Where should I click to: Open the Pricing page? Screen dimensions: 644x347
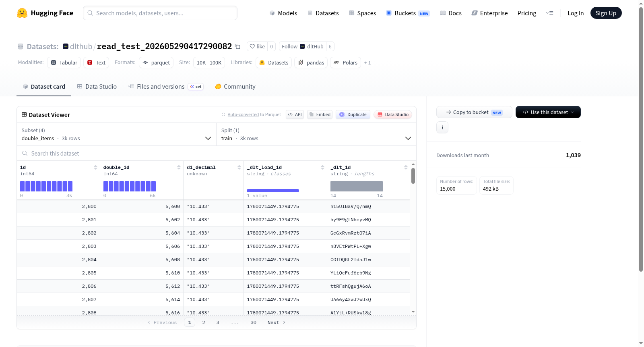coord(527,13)
